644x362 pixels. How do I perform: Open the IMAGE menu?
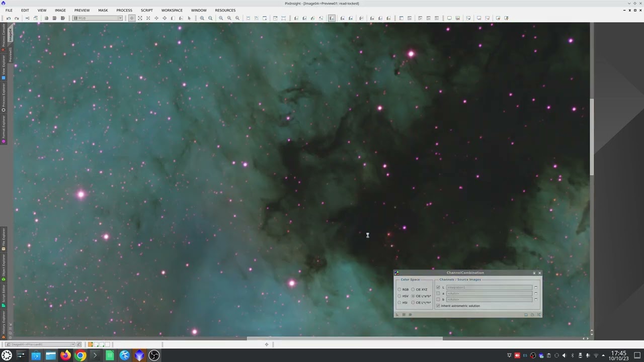click(60, 10)
